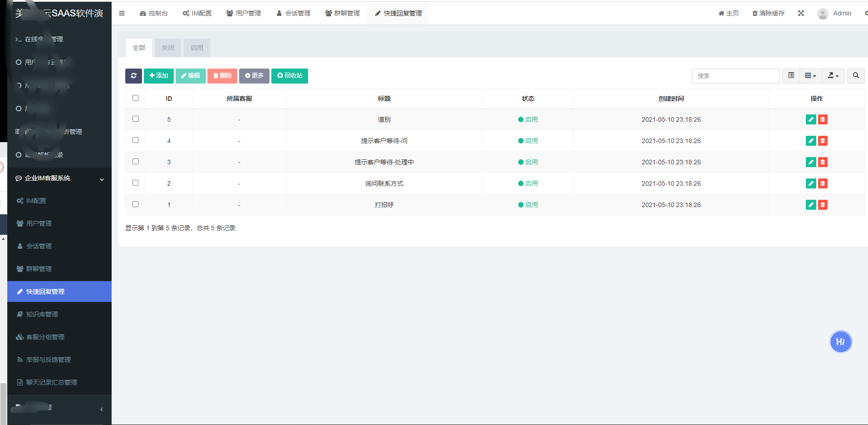Click the 添加 button
This screenshot has width=868, height=425.
pos(159,76)
